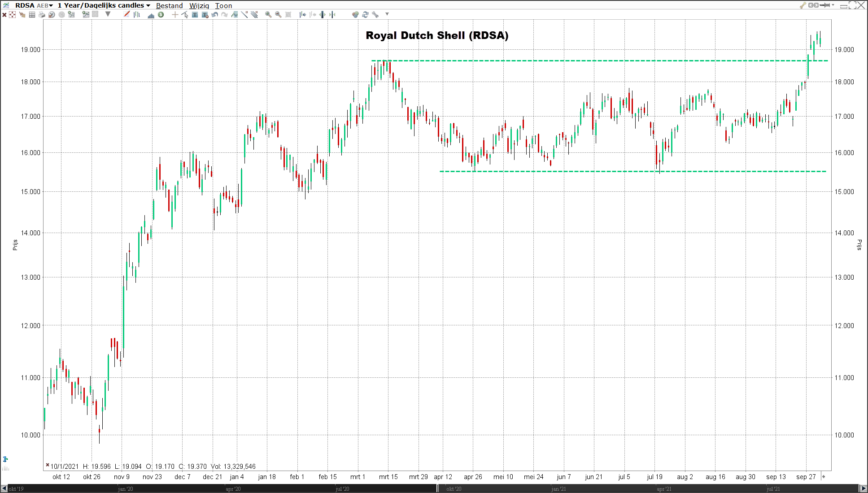868x493 pixels.
Task: Click the timeline range handle near okt '20
Action: pos(438,489)
